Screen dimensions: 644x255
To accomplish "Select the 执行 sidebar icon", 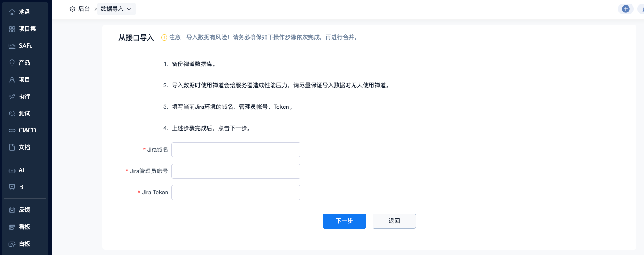I will [x=12, y=97].
